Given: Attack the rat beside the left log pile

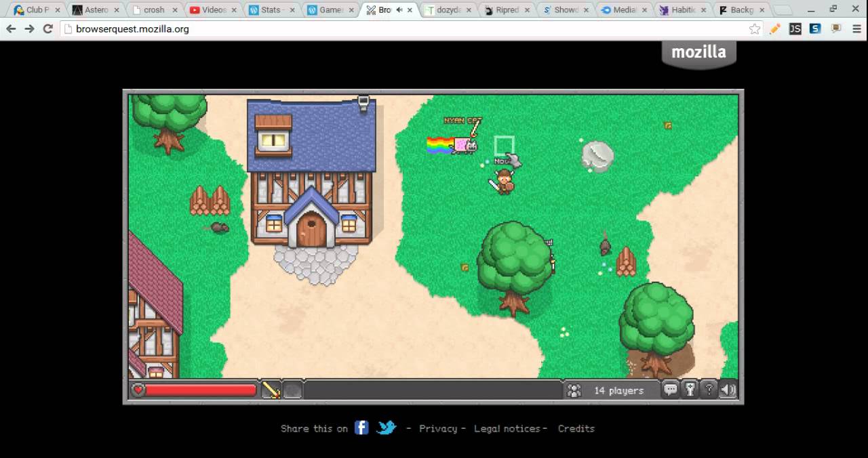Looking at the screenshot, I should click(x=219, y=228).
